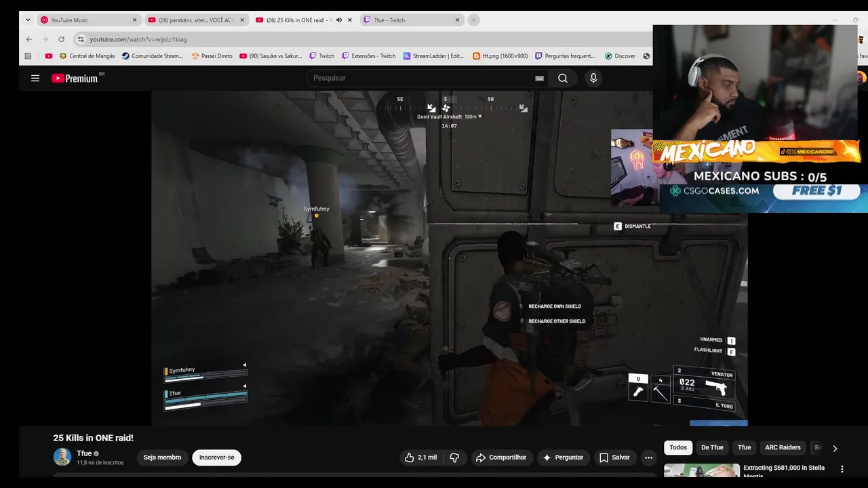
Task: Switch to the parabéns, xiter browser tab
Action: (197, 20)
